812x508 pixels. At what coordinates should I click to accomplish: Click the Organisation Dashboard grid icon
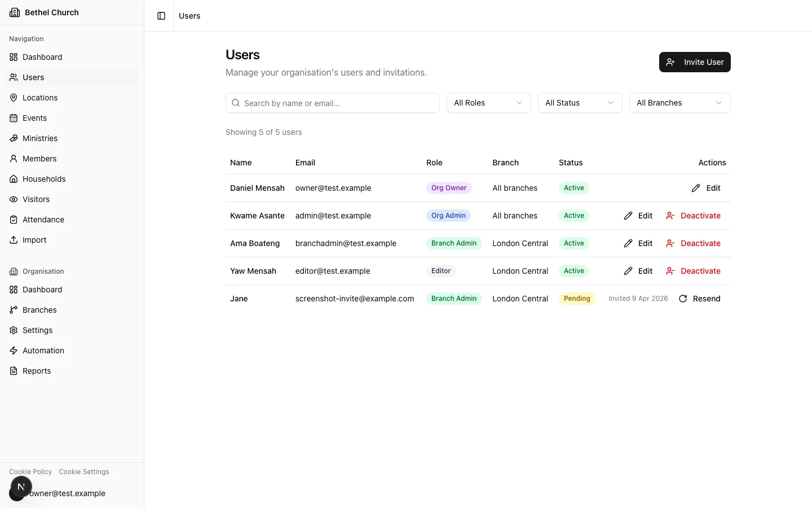click(x=14, y=290)
